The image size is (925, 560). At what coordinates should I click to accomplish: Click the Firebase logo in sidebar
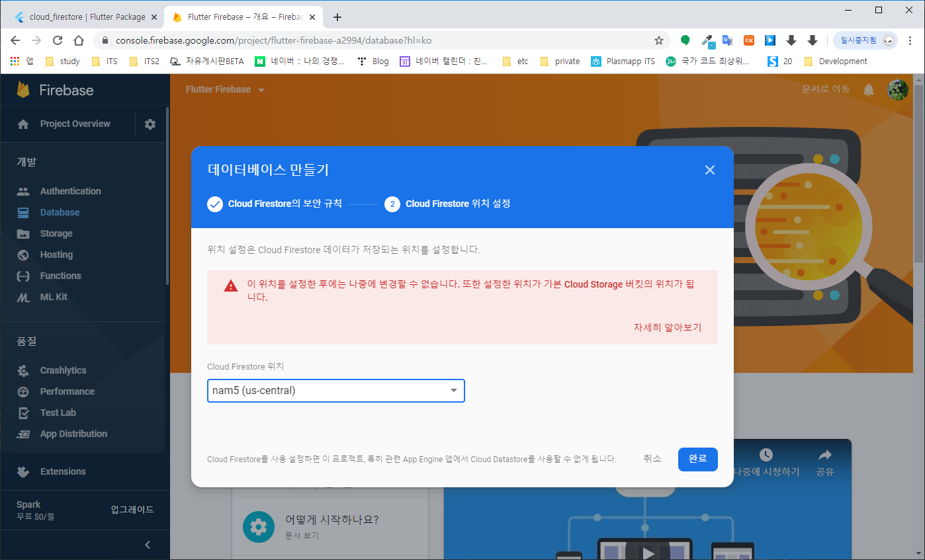[56, 90]
